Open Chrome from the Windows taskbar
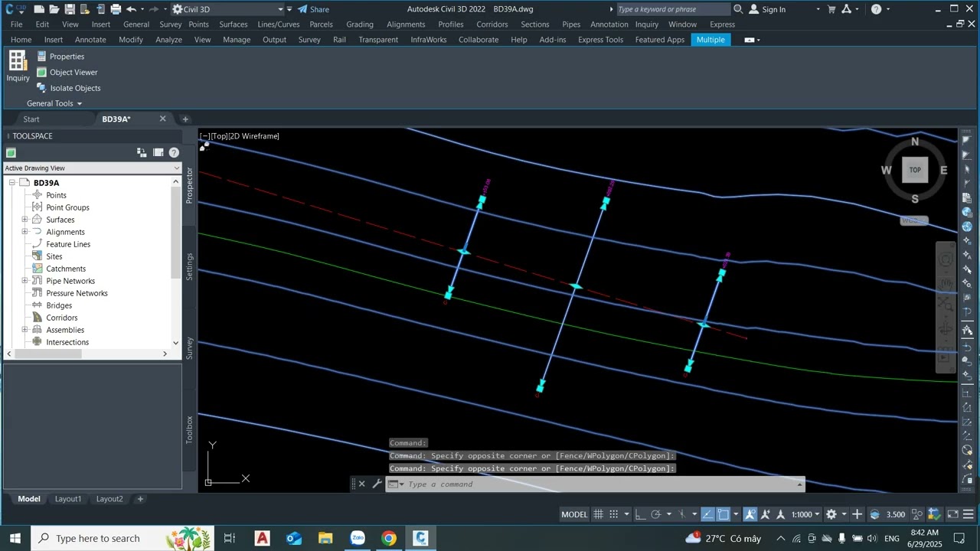 [x=389, y=538]
